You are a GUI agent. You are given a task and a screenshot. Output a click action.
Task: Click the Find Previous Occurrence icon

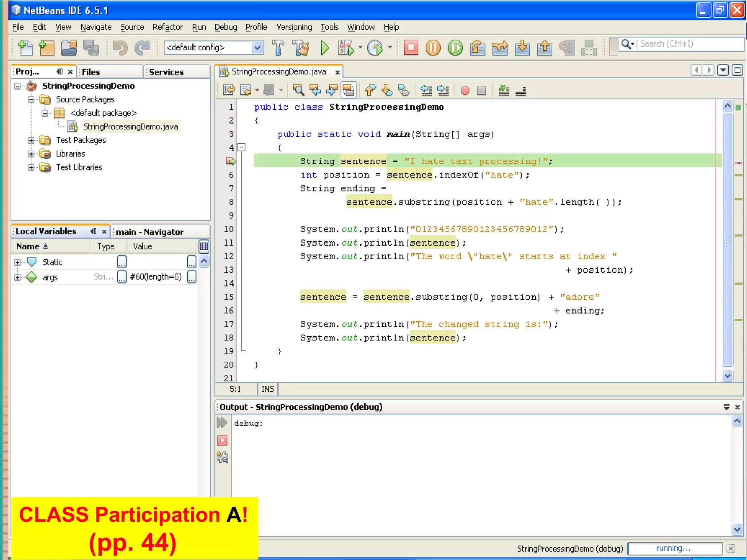pyautogui.click(x=315, y=90)
